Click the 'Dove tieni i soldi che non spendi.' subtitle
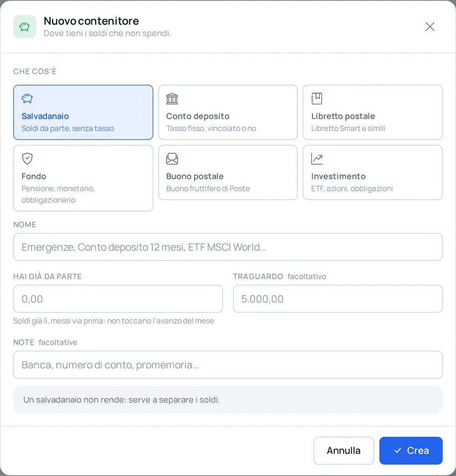The width and height of the screenshot is (456, 476). click(x=107, y=33)
